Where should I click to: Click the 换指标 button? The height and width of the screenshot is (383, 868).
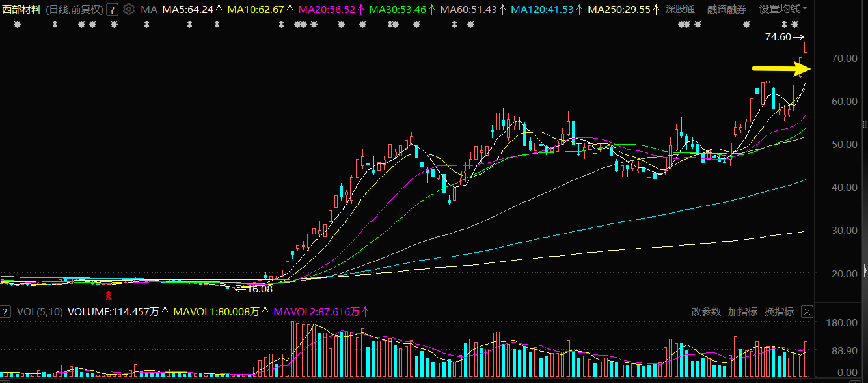tap(779, 312)
